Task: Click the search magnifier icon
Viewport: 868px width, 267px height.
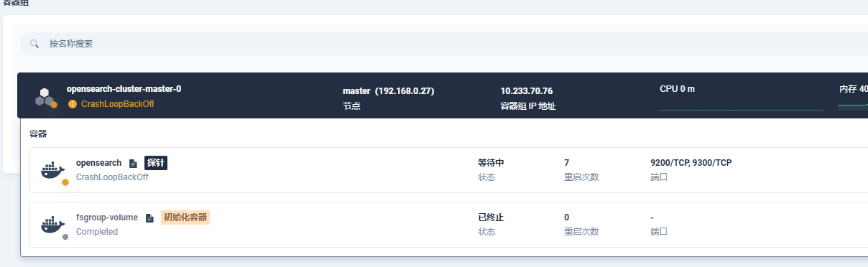Action: tap(34, 44)
